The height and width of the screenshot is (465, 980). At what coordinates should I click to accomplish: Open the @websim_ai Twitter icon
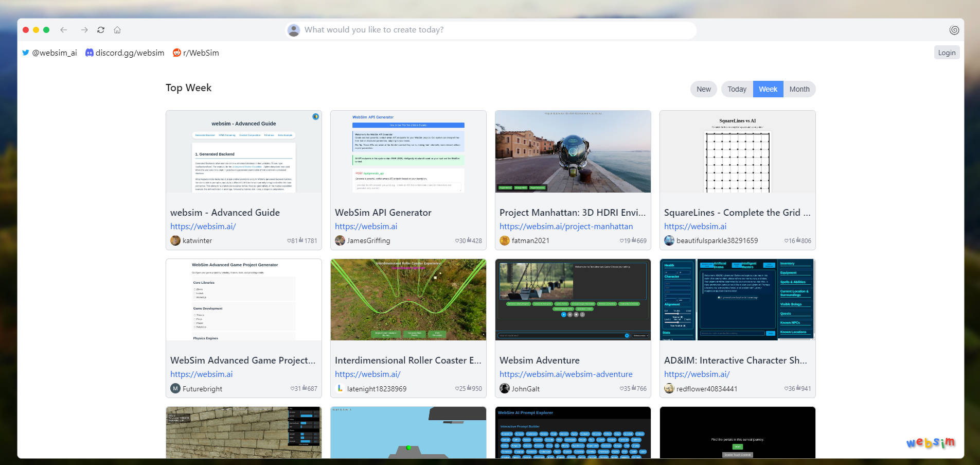[x=26, y=53]
